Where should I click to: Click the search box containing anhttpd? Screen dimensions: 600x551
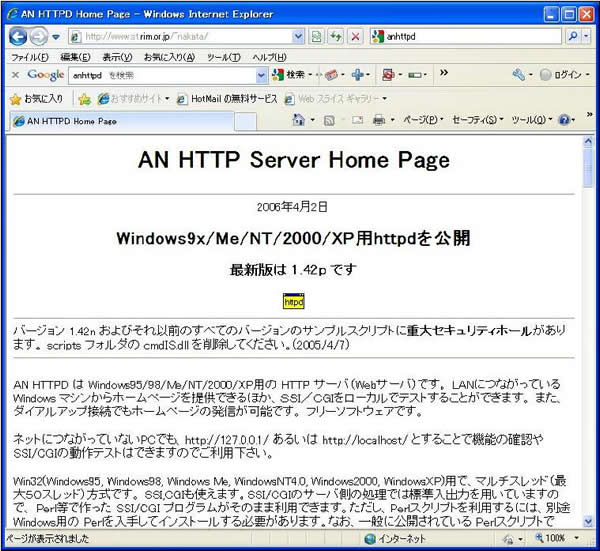(x=465, y=37)
